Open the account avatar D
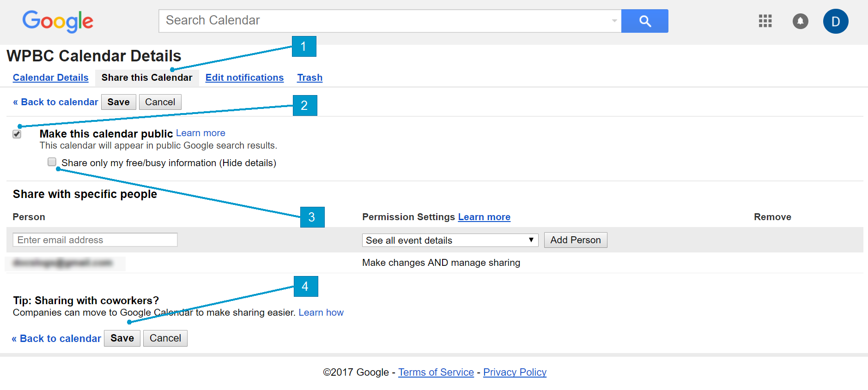This screenshot has height=390, width=868. (x=835, y=21)
